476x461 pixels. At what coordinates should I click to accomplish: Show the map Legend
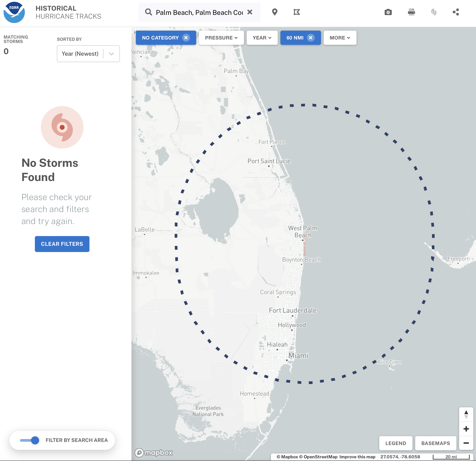(395, 443)
